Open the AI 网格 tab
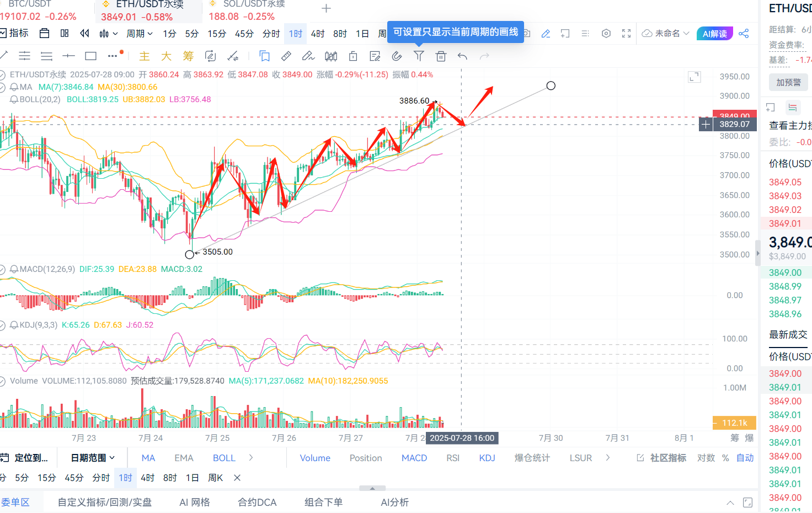This screenshot has height=513, width=812. pyautogui.click(x=195, y=503)
